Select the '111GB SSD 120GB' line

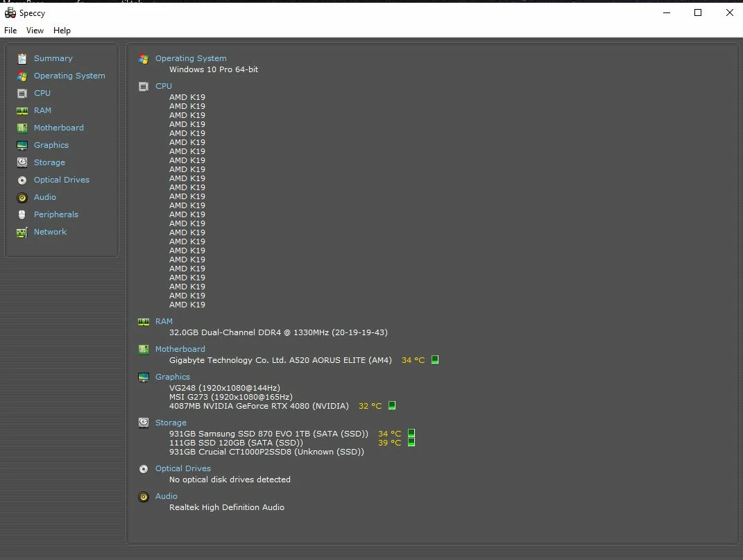coord(236,443)
